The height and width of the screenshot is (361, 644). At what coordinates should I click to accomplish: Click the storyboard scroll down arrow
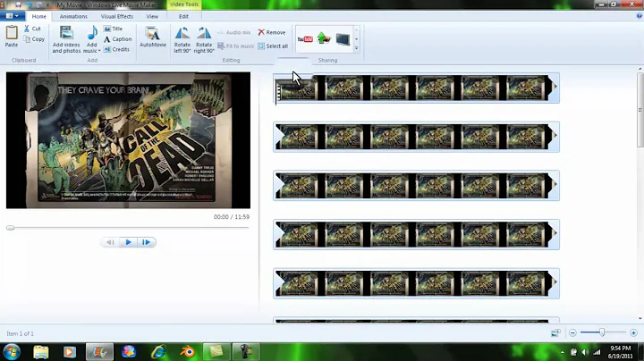click(640, 318)
